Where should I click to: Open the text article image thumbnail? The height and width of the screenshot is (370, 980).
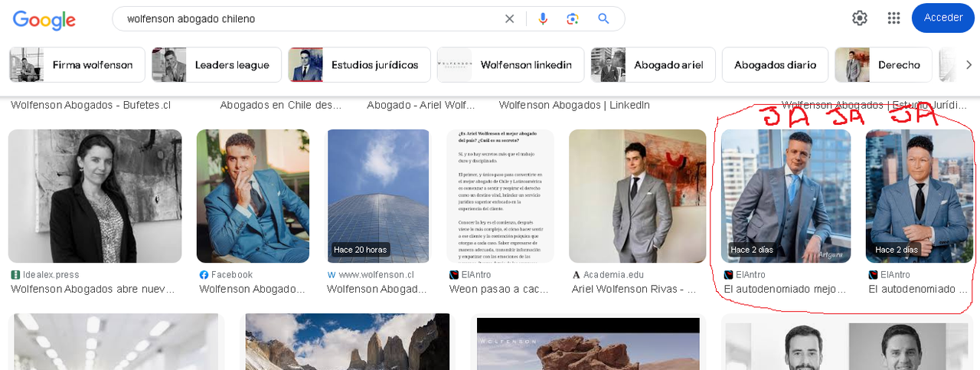click(x=501, y=196)
